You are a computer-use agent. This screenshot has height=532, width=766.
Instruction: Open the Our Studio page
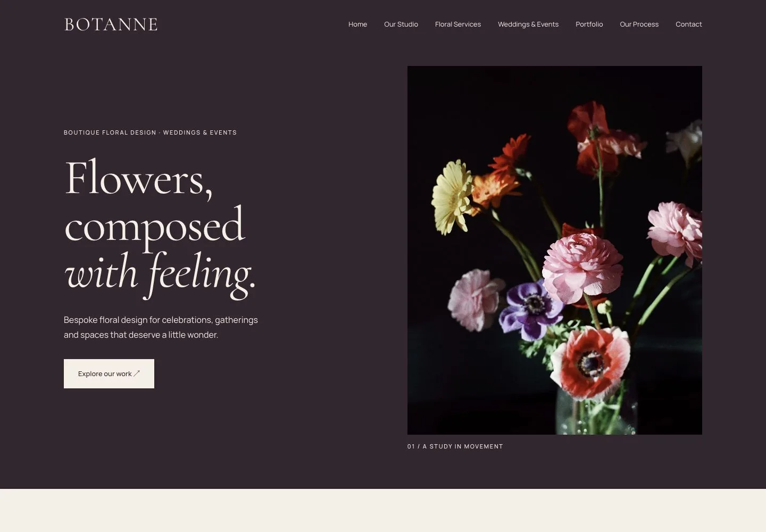pyautogui.click(x=401, y=24)
